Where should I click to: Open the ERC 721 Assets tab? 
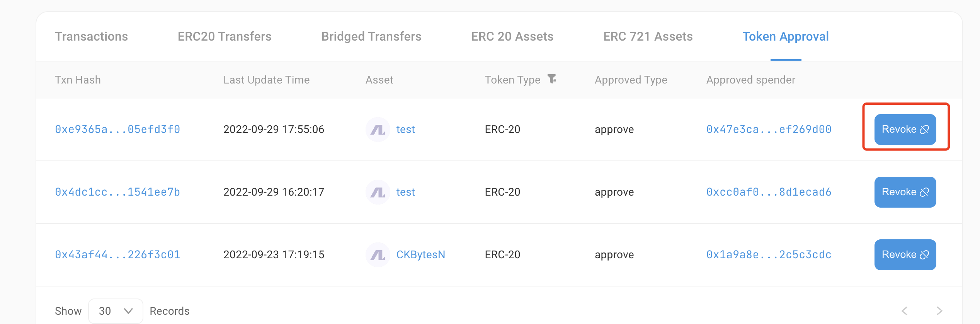[648, 36]
